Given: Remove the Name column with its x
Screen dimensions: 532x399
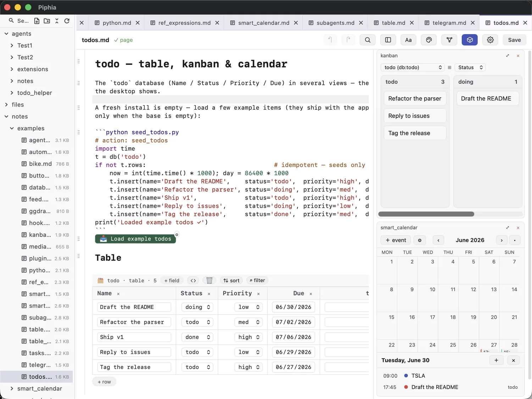Looking at the screenshot, I should (x=118, y=294).
